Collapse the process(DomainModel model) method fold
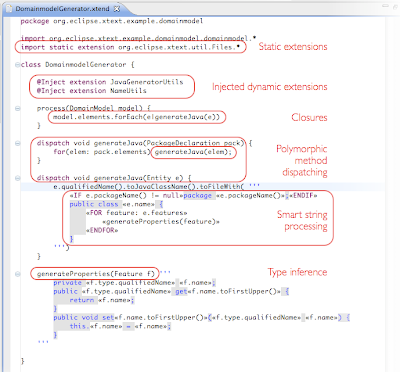This screenshot has height=372, width=400. [17, 108]
